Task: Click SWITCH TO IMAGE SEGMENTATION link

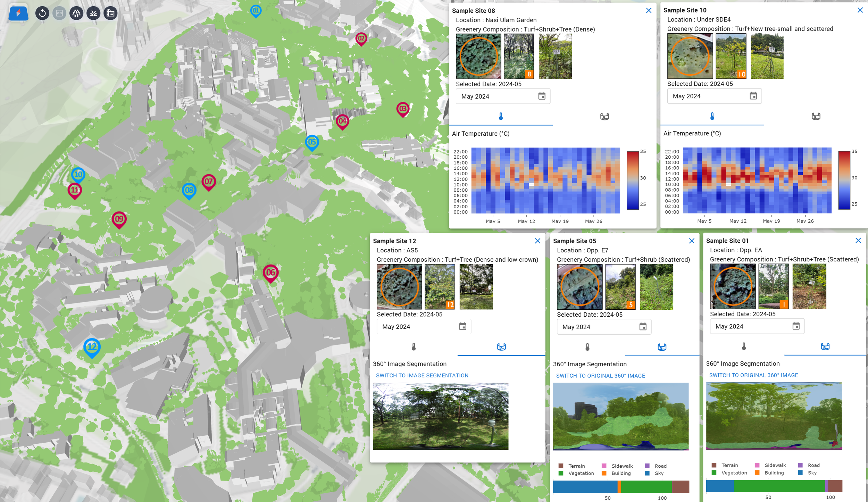Action: pyautogui.click(x=422, y=375)
